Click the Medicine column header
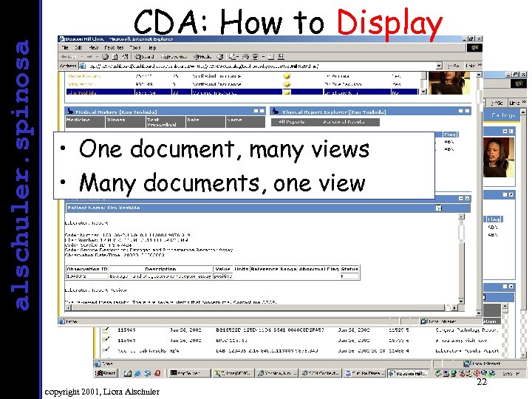The height and width of the screenshot is (399, 532). [85, 122]
